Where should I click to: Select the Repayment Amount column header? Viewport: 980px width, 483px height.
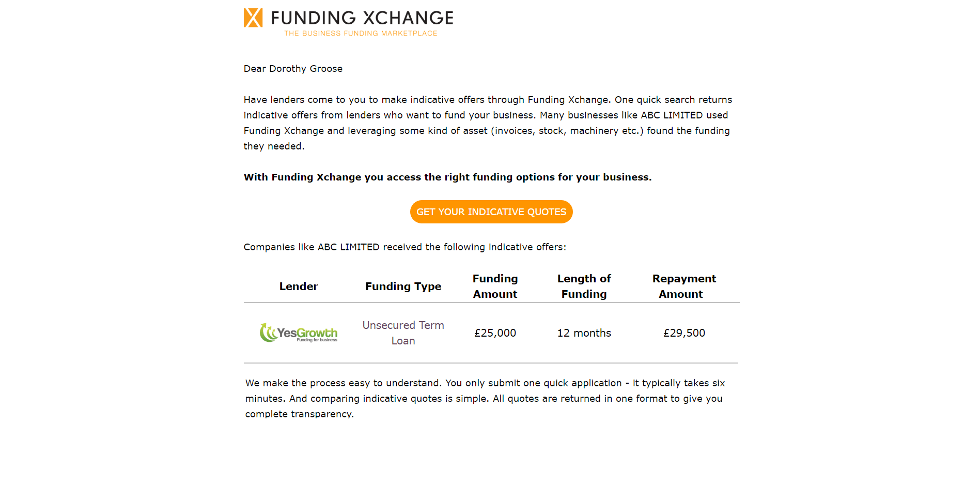click(x=684, y=286)
